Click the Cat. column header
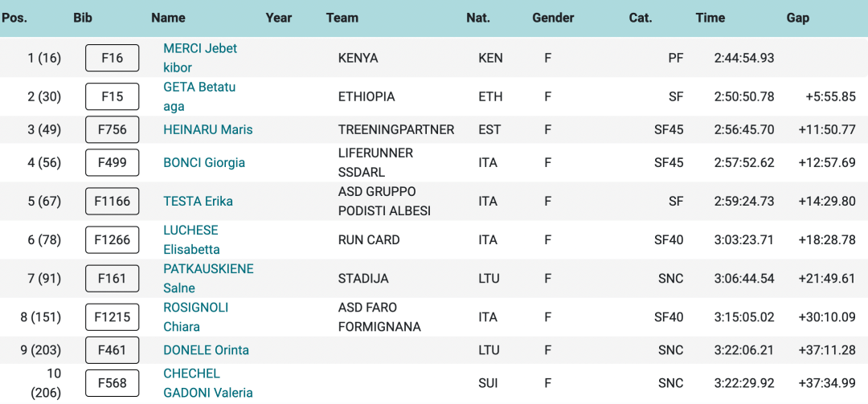Viewport: 868px width, 404px height. point(641,18)
